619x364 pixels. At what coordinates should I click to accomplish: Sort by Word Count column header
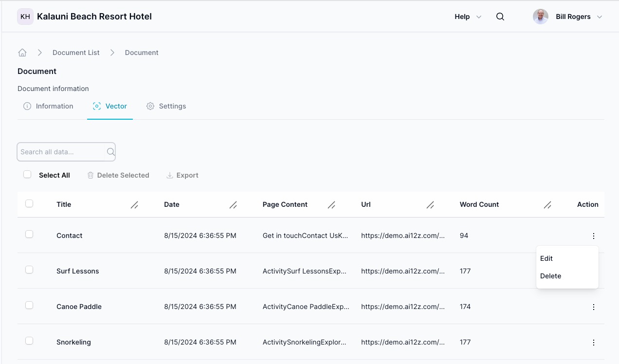point(479,204)
